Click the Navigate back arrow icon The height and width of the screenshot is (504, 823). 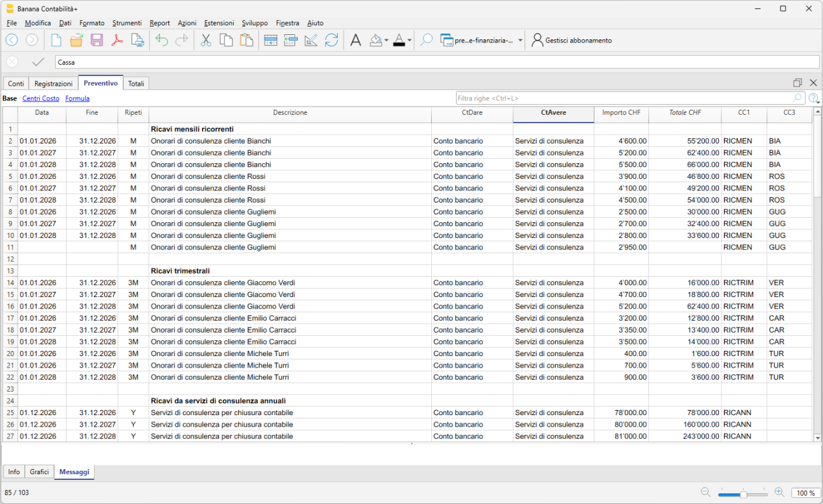(11, 40)
